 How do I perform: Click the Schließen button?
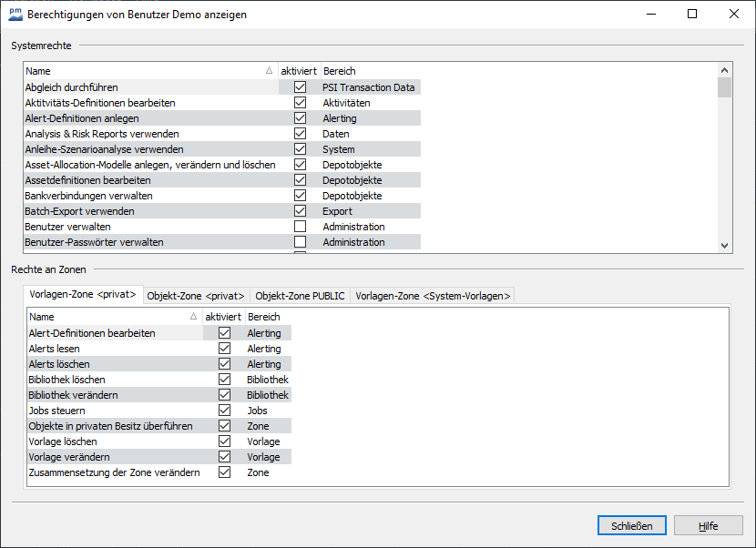click(x=631, y=525)
